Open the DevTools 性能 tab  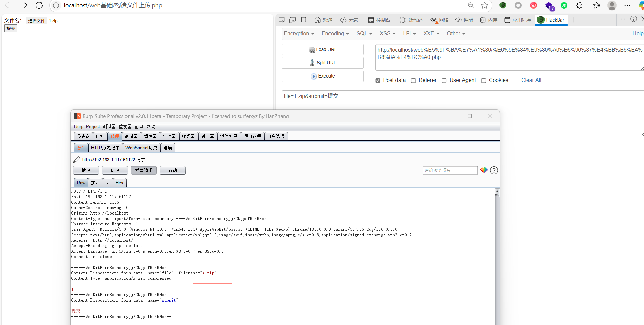[x=464, y=20]
